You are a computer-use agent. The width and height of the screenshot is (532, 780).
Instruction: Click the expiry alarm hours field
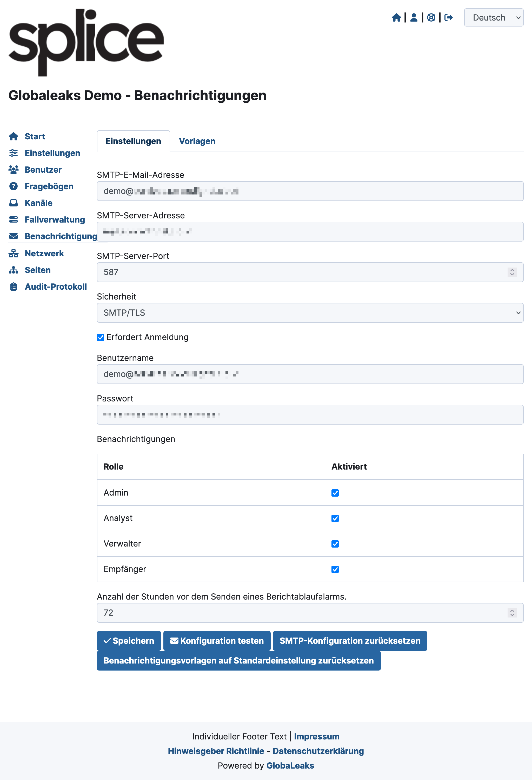click(x=310, y=613)
